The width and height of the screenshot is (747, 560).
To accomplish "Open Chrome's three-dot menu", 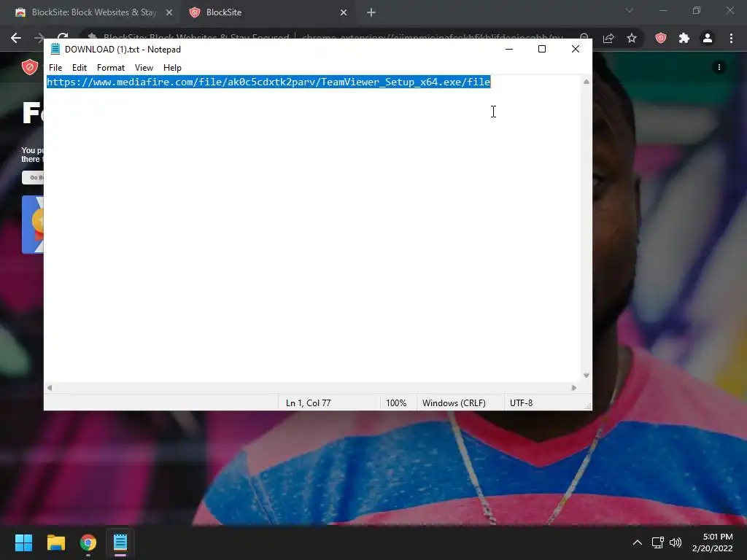I will tap(731, 38).
